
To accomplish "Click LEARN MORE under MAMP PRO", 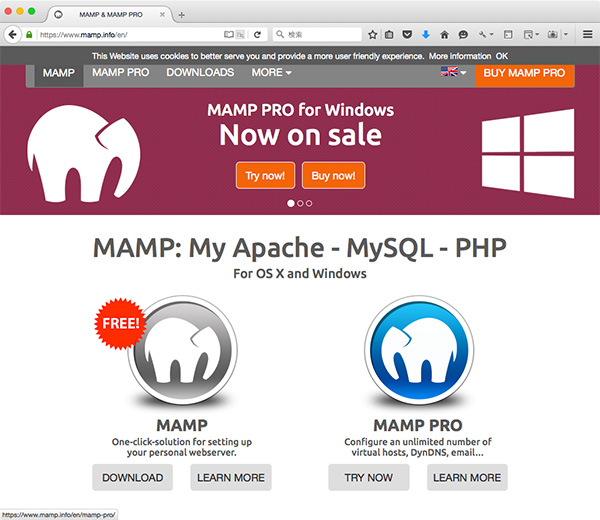I will (x=467, y=478).
